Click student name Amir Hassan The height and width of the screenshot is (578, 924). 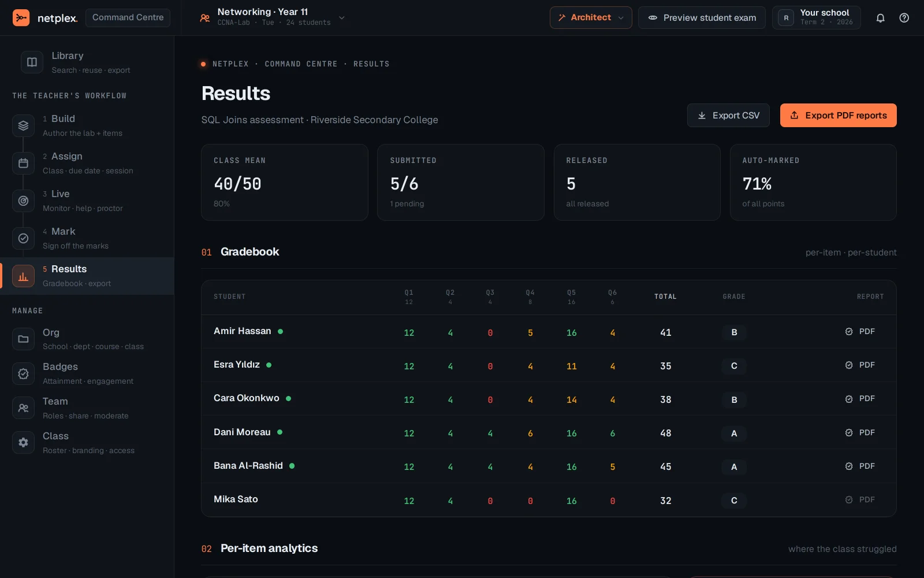(242, 331)
